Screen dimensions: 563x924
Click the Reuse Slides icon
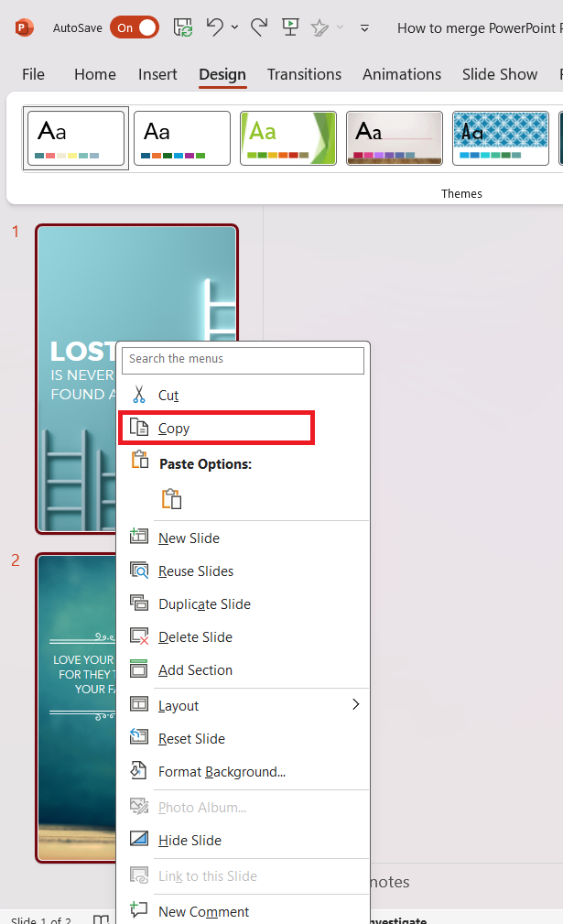pyautogui.click(x=139, y=570)
